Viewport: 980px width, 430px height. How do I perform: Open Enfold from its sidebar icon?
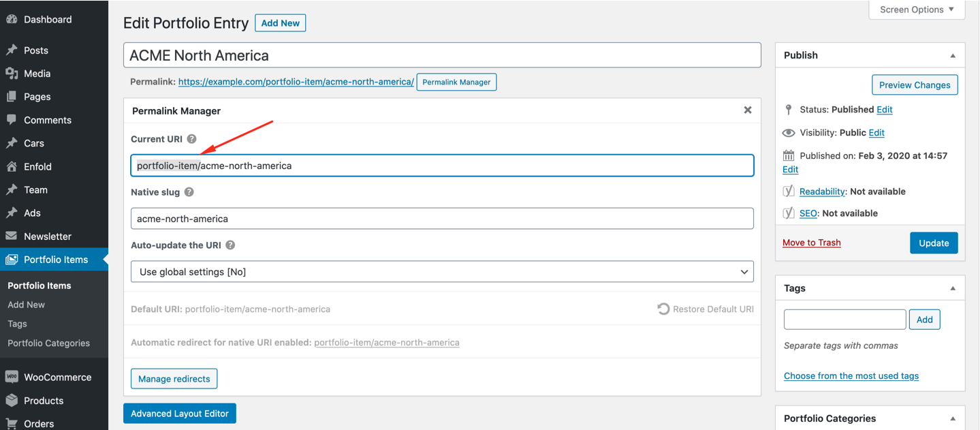click(x=13, y=166)
